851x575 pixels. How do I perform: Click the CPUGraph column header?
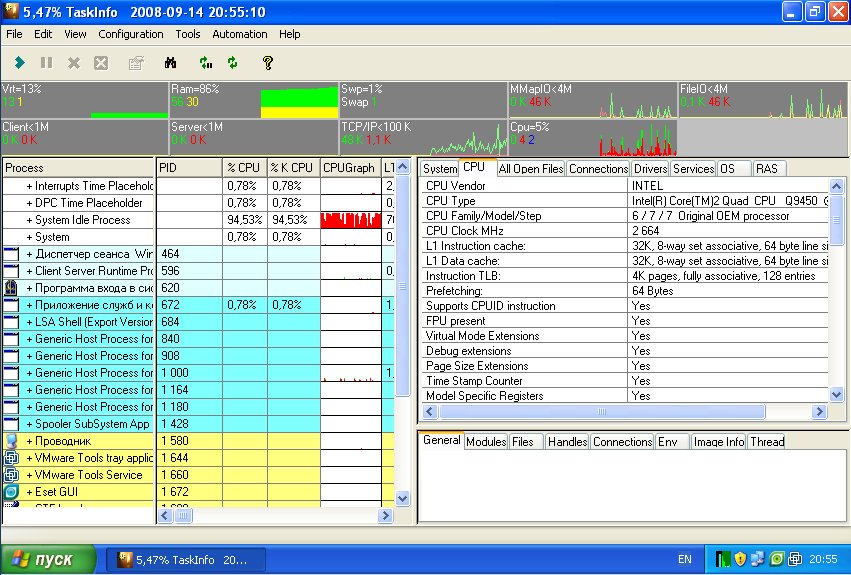pos(351,168)
